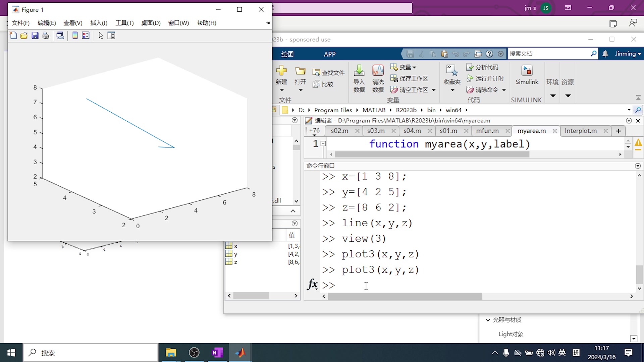Click the yellow warning indicator in the editor
Viewport: 644px width, 362px height.
638,143
